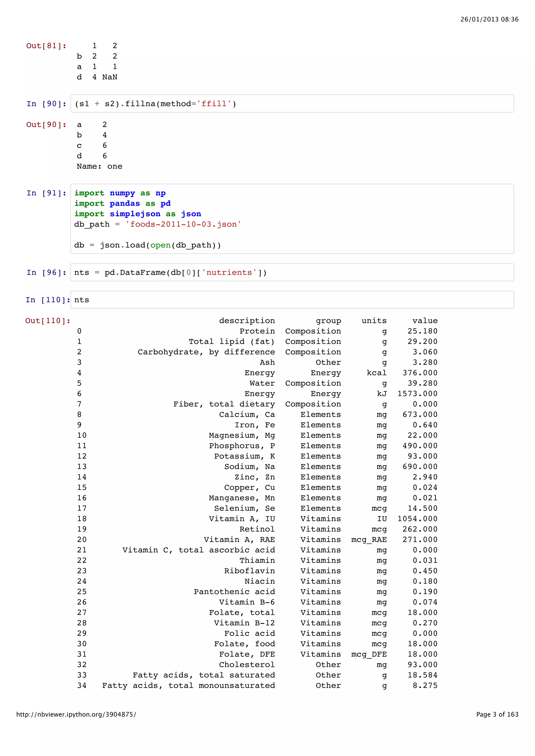Click the 'description' column header
Viewport: 535px width, 756px height.
[x=247, y=321]
